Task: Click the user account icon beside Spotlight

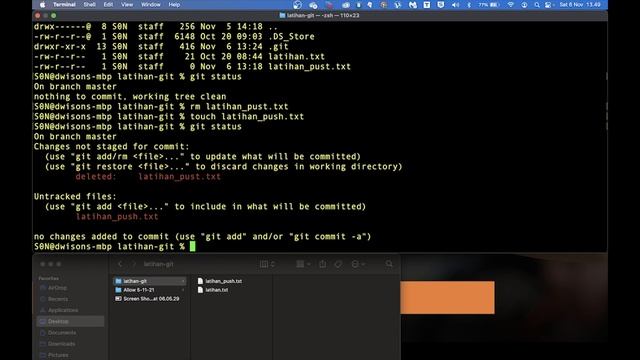Action: pos(524,5)
